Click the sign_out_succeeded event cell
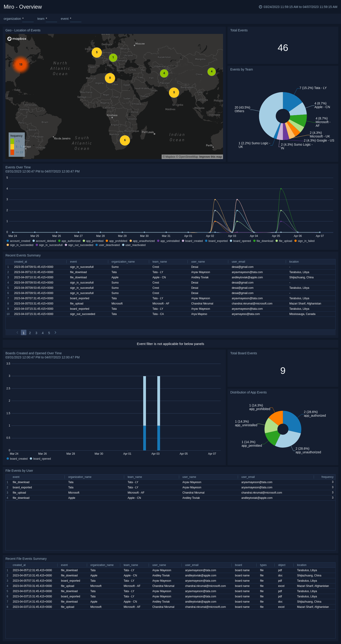This screenshot has height=644, width=341. tap(83, 314)
